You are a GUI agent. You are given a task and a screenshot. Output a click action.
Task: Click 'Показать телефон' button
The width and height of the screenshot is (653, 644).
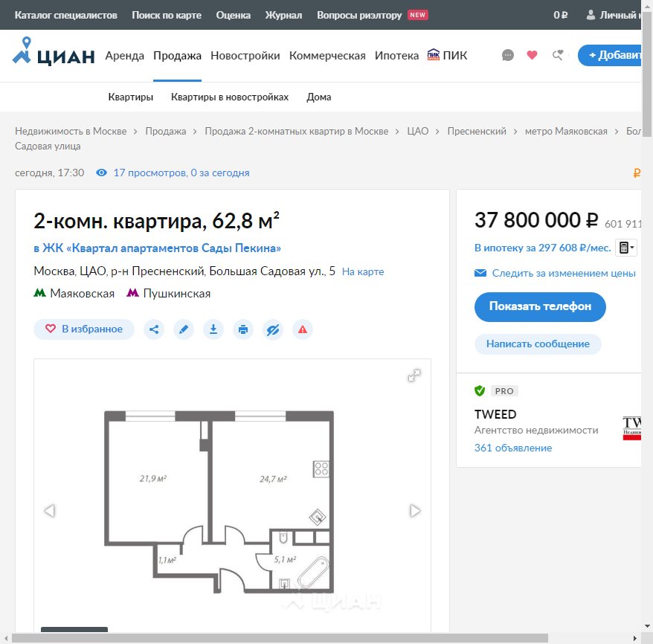540,306
